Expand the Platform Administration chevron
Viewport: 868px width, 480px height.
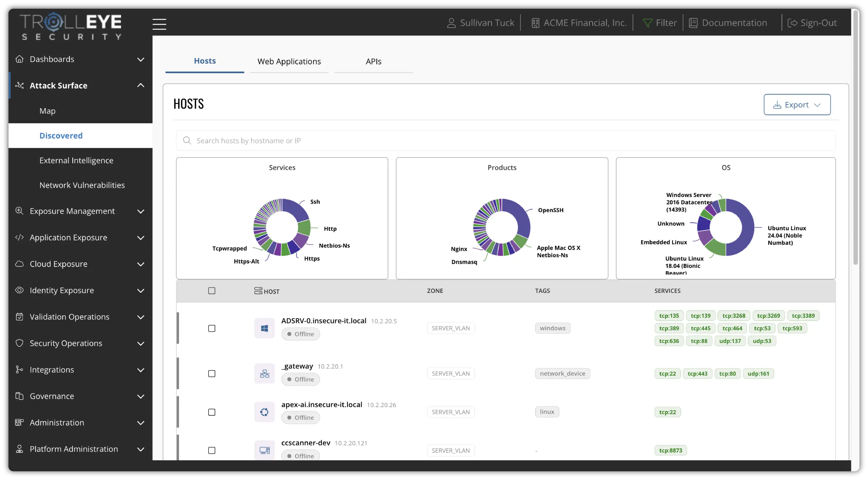(141, 449)
